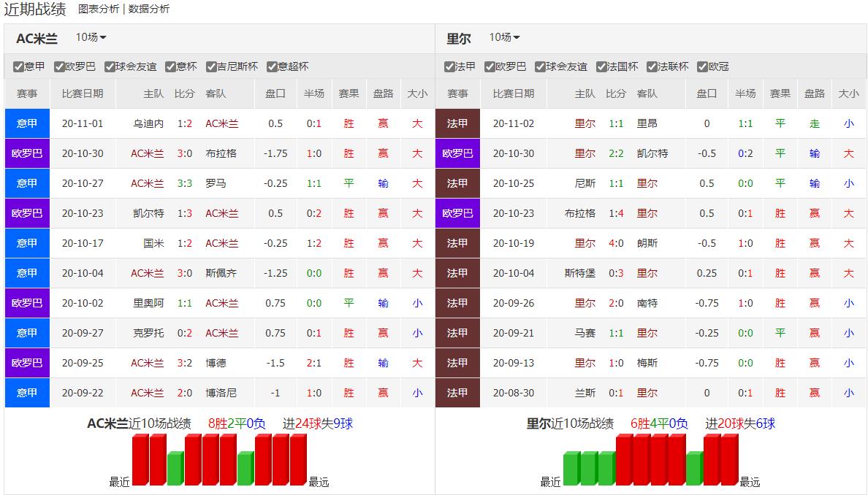The height and width of the screenshot is (495, 868).
Task: Click 欧罗巴 badge for 里尔 20-10-23 match
Action: 457,213
